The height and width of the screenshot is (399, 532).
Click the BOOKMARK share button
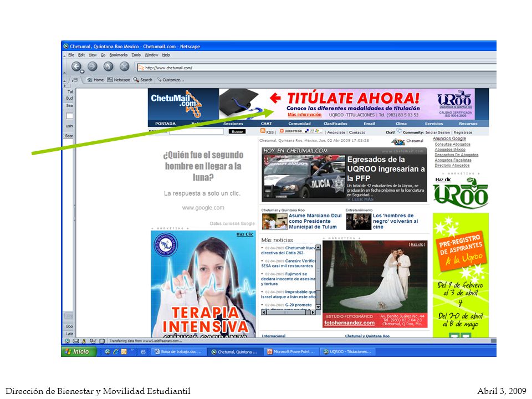pyautogui.click(x=300, y=131)
